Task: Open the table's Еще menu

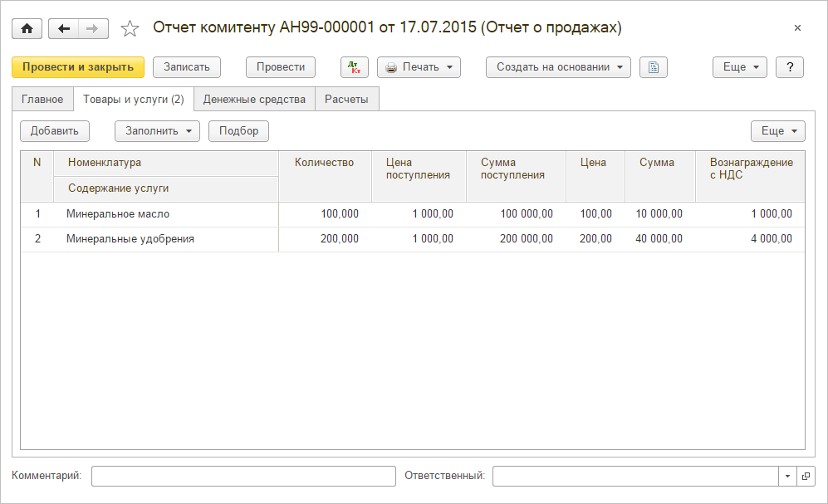Action: pyautogui.click(x=778, y=131)
